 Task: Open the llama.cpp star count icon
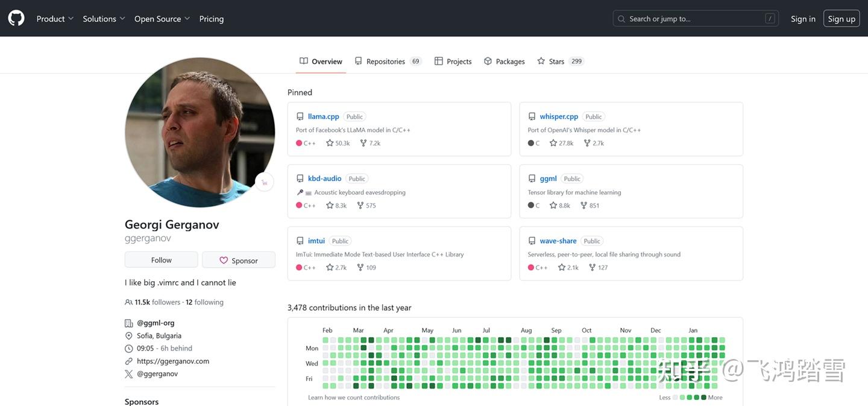330,143
